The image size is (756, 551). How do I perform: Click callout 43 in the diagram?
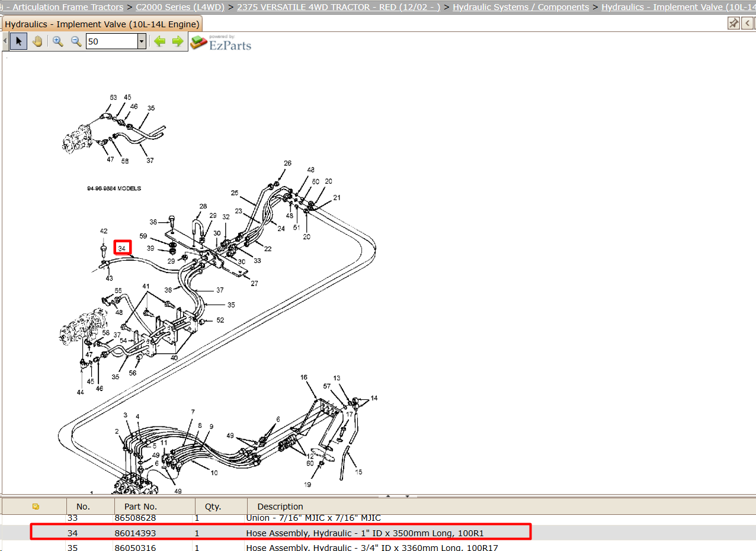pyautogui.click(x=109, y=278)
